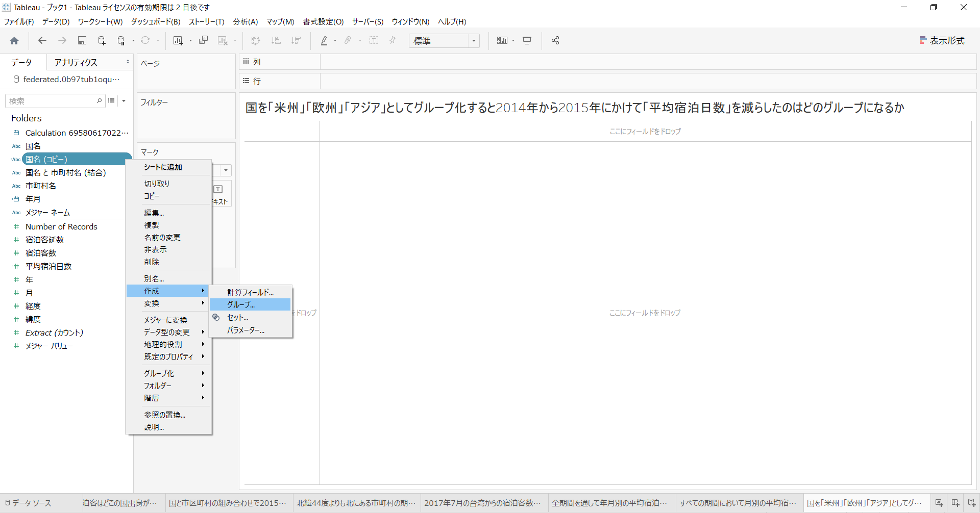Screen dimensions: 980x513
Task: Click the sort ascending toolbar icon
Action: pos(276,41)
